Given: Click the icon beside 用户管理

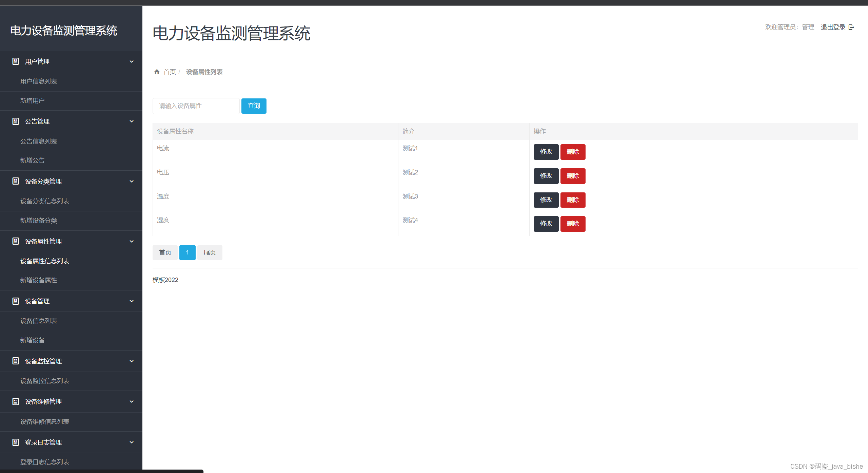Looking at the screenshot, I should pyautogui.click(x=16, y=61).
